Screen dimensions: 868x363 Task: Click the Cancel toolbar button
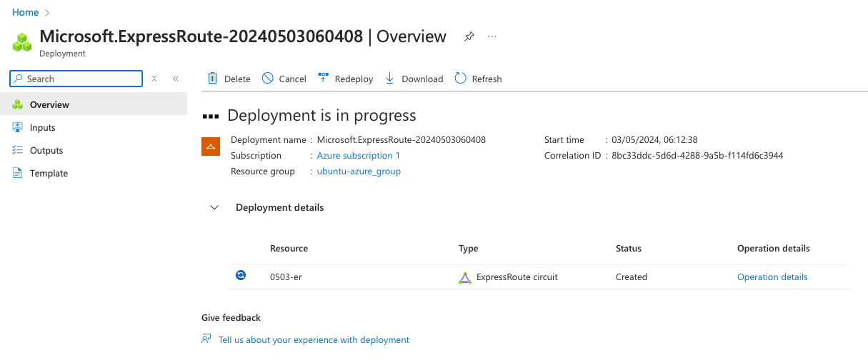284,79
